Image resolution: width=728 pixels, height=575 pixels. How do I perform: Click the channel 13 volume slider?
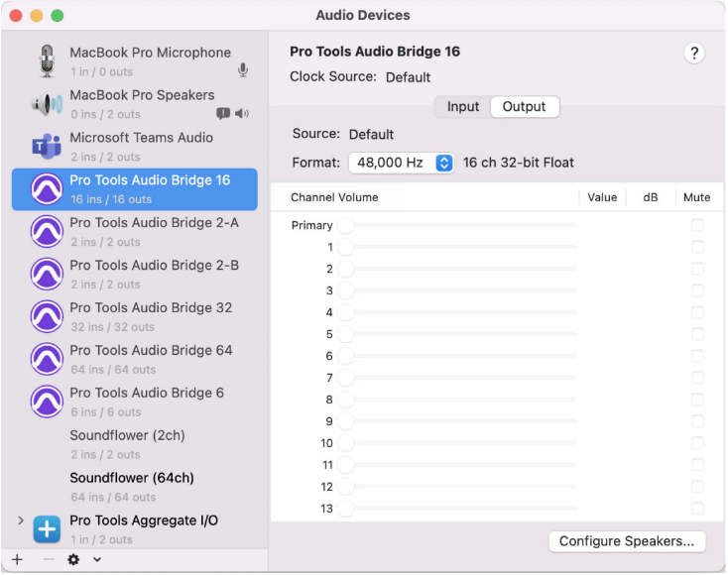tap(457, 509)
